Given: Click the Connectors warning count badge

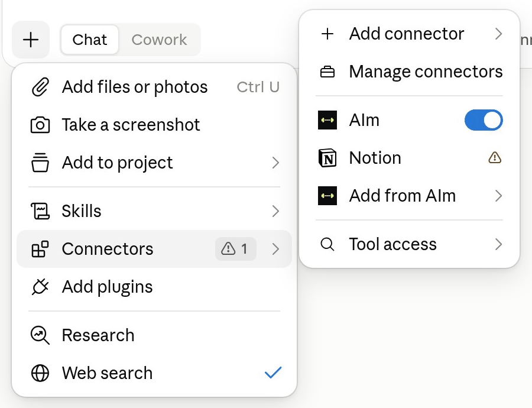Looking at the screenshot, I should click(235, 249).
